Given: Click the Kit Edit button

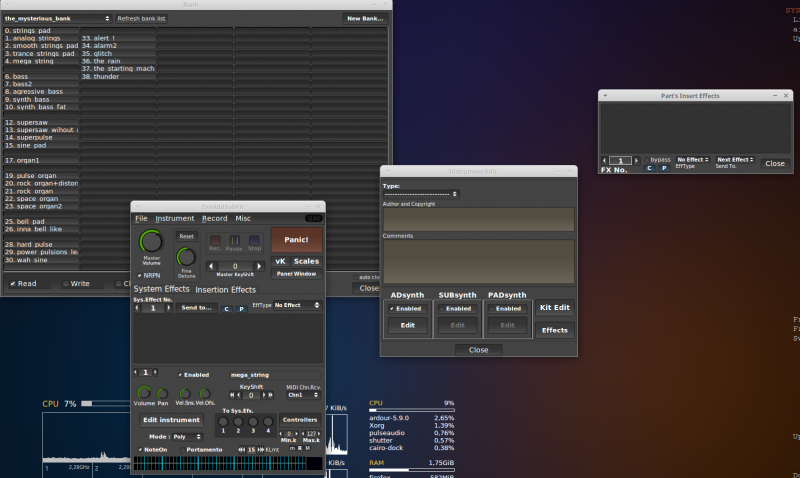Looking at the screenshot, I should tap(555, 308).
